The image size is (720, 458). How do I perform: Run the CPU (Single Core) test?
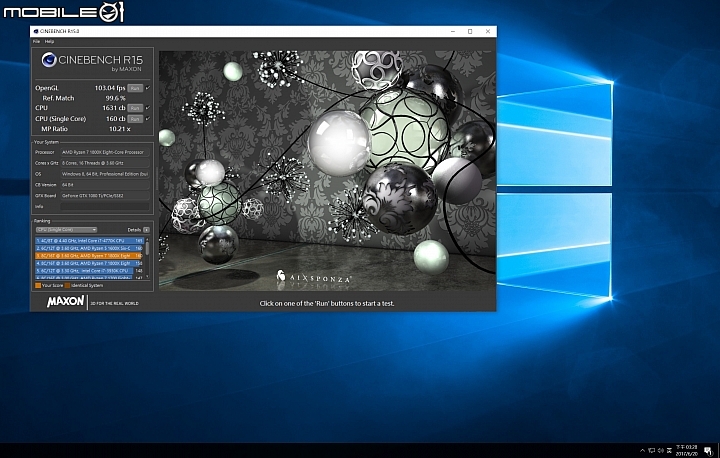(135, 119)
